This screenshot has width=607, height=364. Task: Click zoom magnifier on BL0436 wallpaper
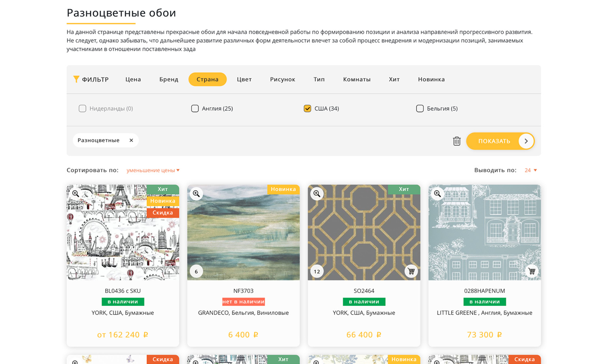point(76,194)
